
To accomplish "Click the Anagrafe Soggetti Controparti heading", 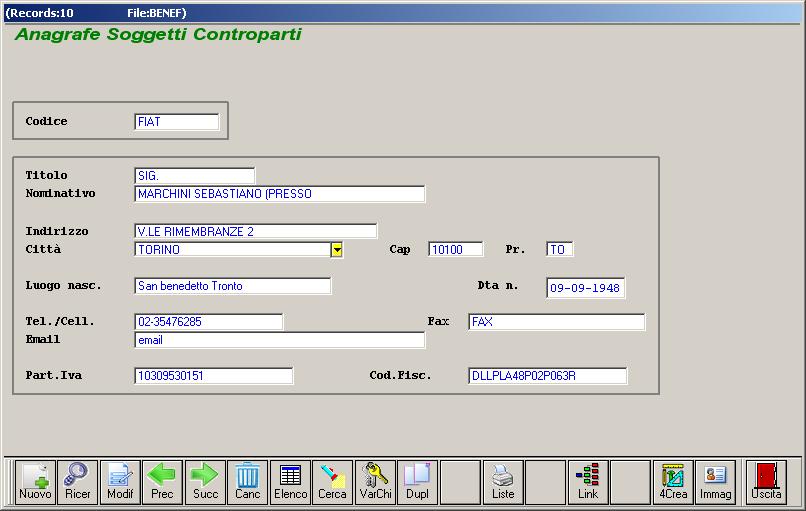I will click(158, 34).
